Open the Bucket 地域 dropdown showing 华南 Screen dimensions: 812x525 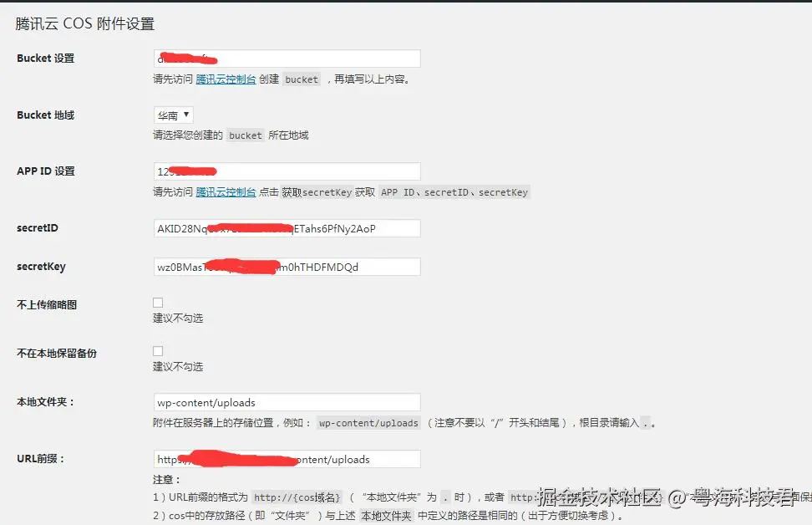[174, 115]
